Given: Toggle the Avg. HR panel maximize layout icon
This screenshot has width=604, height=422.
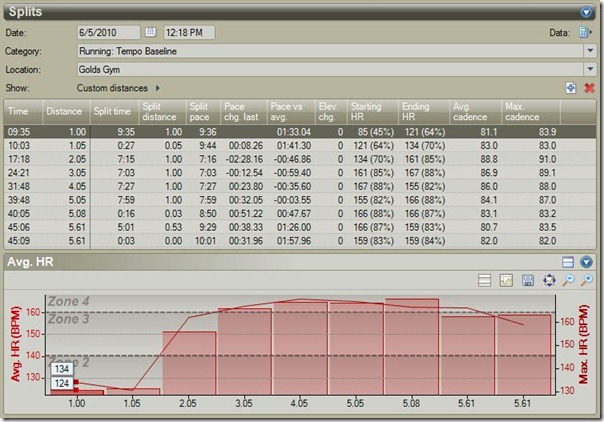Looking at the screenshot, I should 568,261.
